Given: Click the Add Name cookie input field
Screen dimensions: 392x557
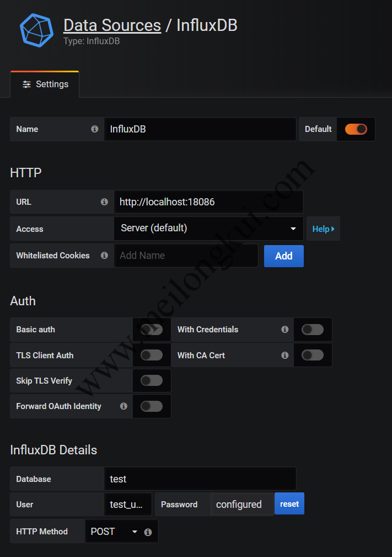Looking at the screenshot, I should [x=186, y=256].
